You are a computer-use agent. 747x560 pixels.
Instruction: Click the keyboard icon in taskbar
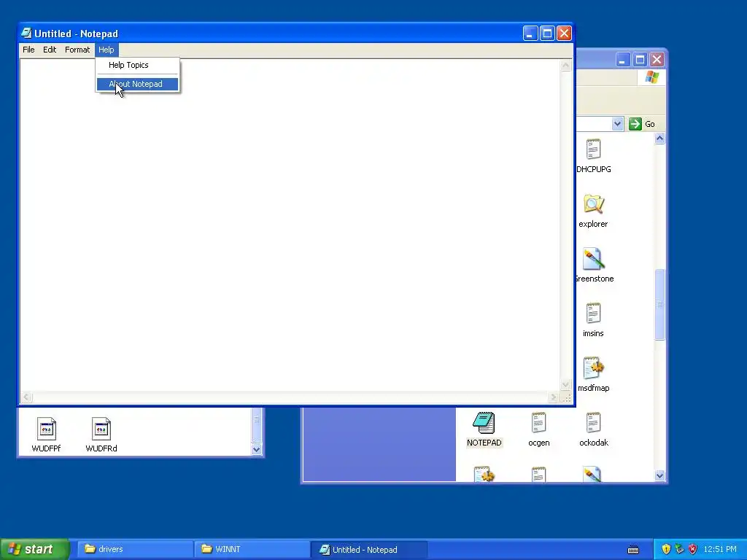click(x=633, y=550)
